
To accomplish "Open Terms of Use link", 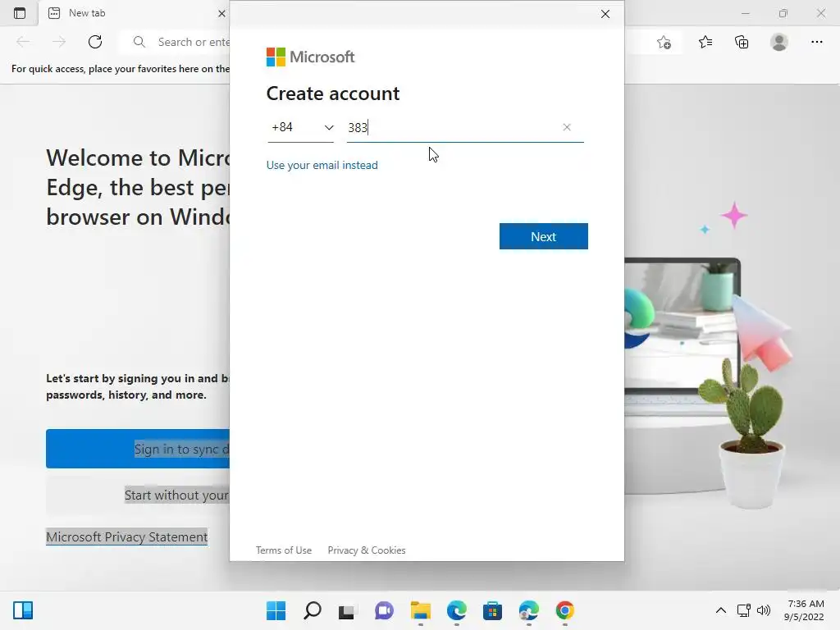I will [283, 550].
